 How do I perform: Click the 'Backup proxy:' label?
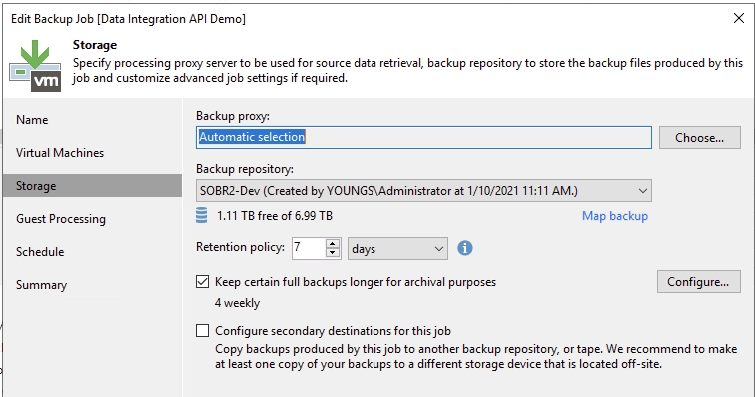pyautogui.click(x=233, y=116)
